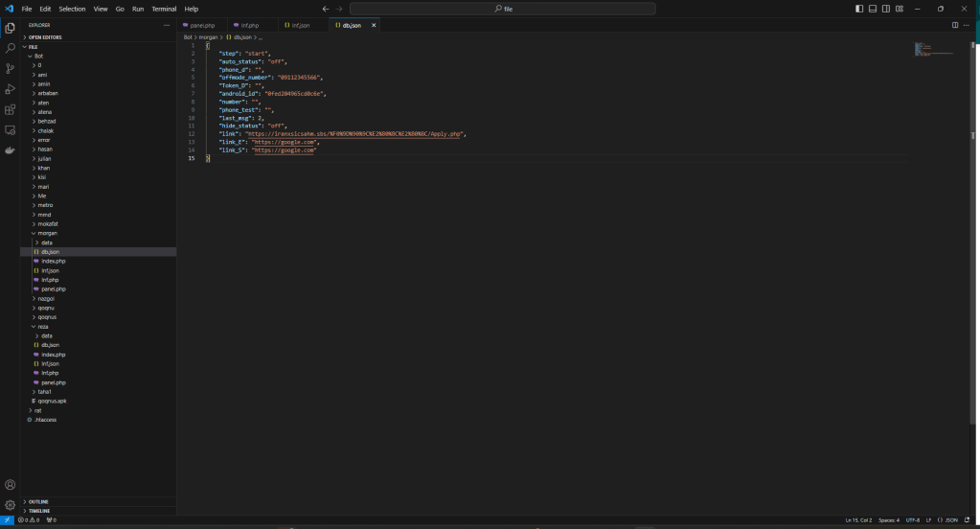Toggle the primary side bar layout button
This screenshot has height=529, width=980.
(859, 9)
